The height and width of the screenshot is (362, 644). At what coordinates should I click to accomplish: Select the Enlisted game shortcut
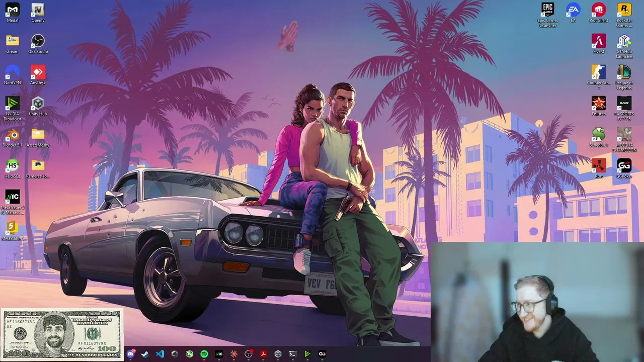pyautogui.click(x=599, y=107)
